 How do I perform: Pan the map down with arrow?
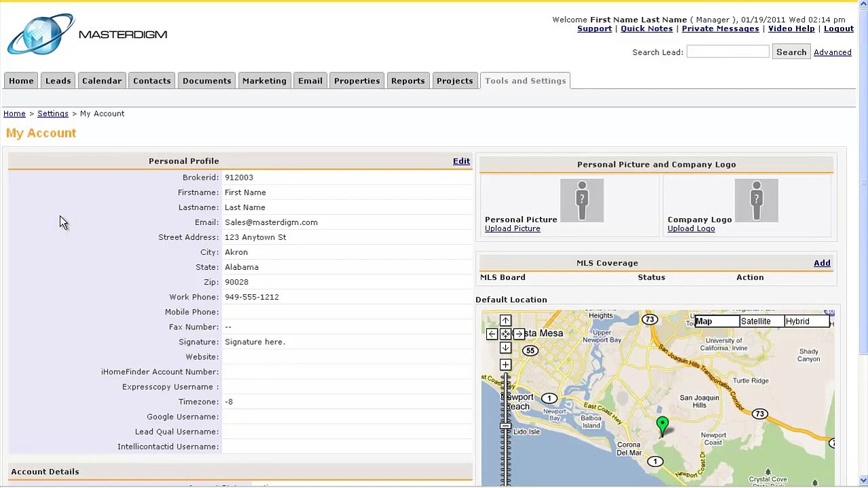505,348
